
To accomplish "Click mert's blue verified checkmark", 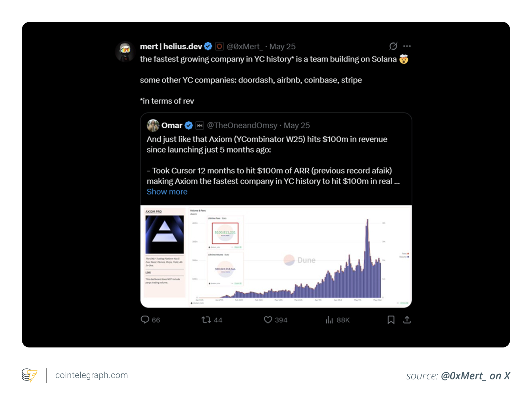I will [208, 46].
